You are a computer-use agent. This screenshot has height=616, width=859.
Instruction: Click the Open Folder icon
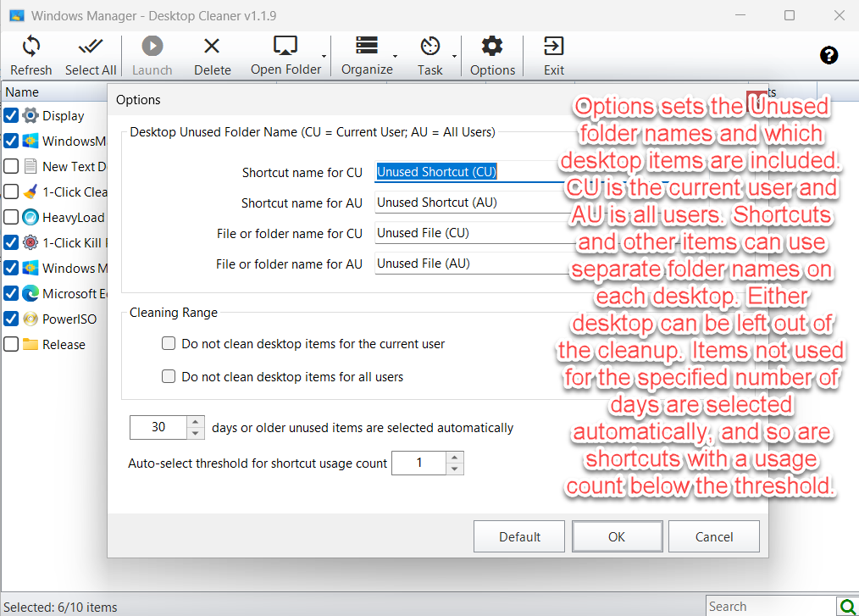point(285,46)
